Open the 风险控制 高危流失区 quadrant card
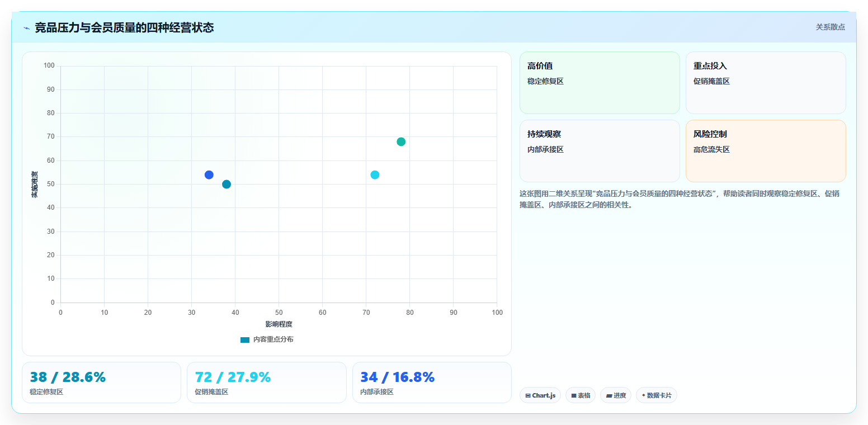868x425 pixels. (x=766, y=151)
